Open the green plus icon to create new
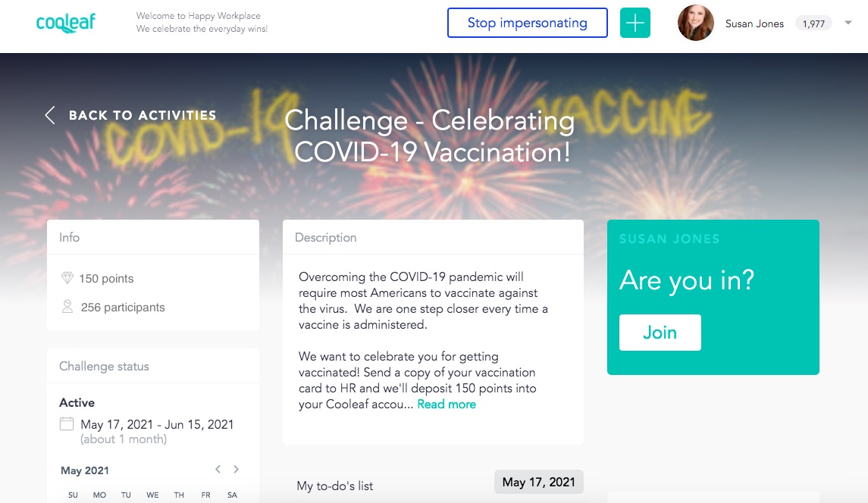Viewport: 868px width, 503px height. (635, 22)
